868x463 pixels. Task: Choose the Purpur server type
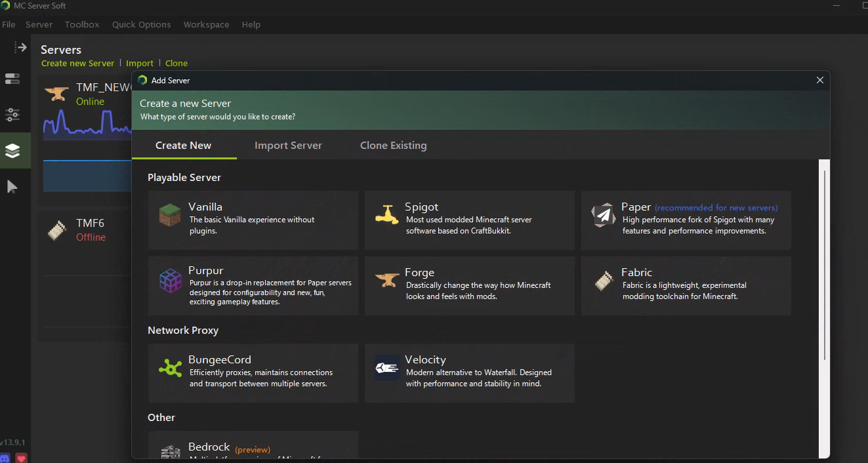(x=253, y=285)
